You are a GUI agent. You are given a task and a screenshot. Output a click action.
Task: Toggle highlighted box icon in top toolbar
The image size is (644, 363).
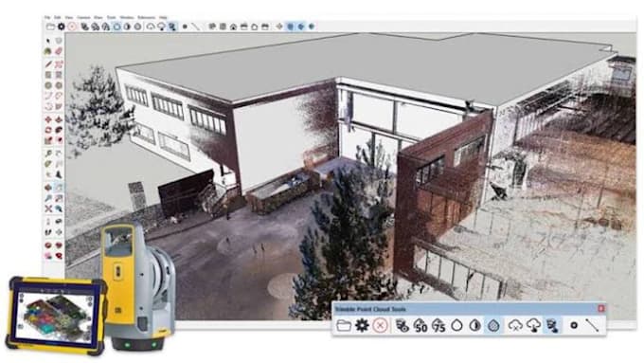pyautogui.click(x=172, y=27)
